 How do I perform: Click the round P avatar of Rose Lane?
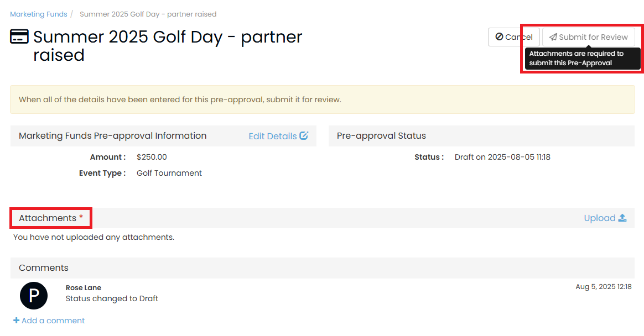(x=34, y=296)
